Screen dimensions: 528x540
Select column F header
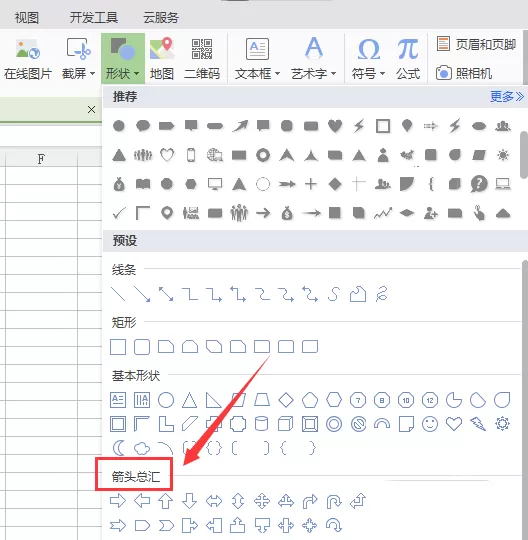coord(41,159)
